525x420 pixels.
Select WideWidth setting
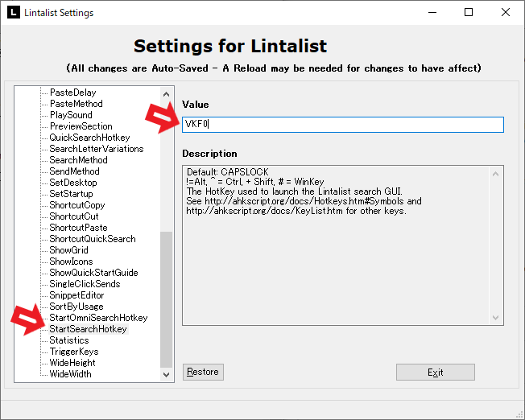pos(70,374)
